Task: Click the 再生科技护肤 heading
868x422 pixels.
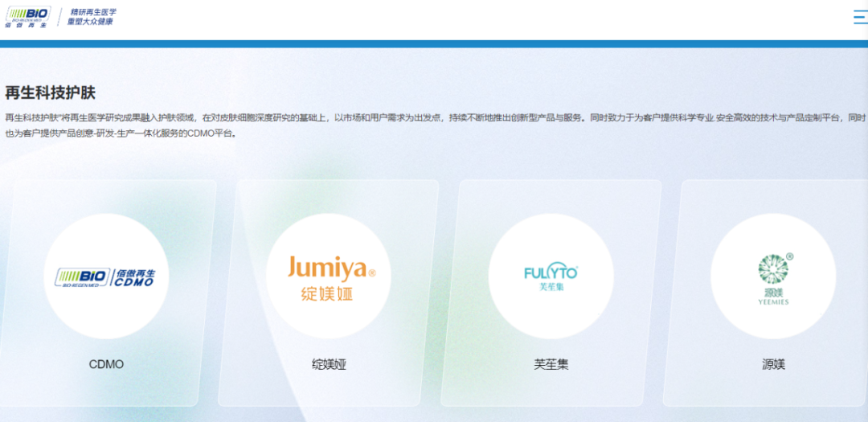Action: (x=51, y=92)
